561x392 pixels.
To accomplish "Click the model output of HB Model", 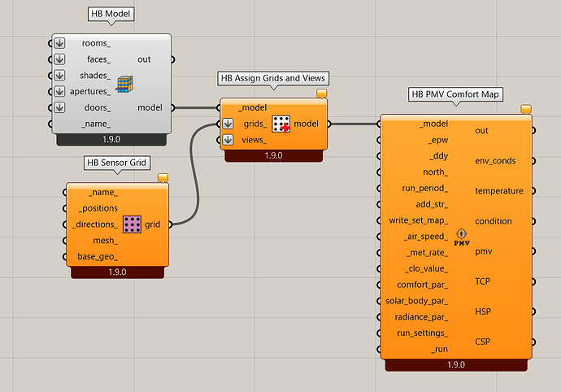I will tap(150, 107).
